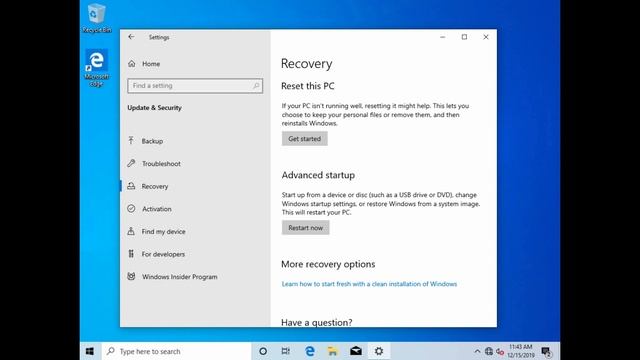This screenshot has height=360, width=640.
Task: Open the Windows Start menu
Action: pos(90,351)
